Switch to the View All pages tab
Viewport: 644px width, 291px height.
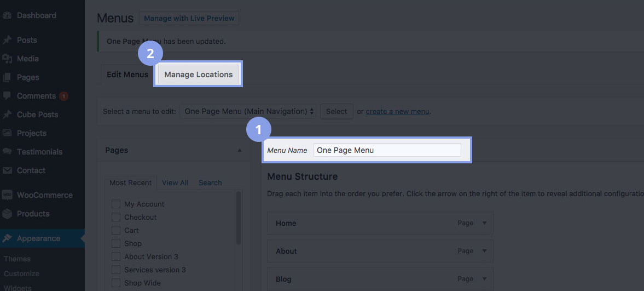tap(175, 182)
